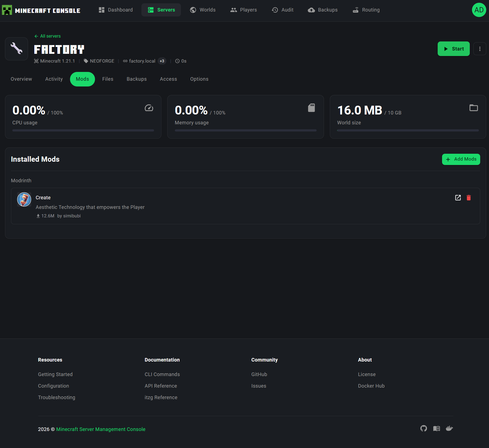Click the factory.local hostname

click(142, 61)
